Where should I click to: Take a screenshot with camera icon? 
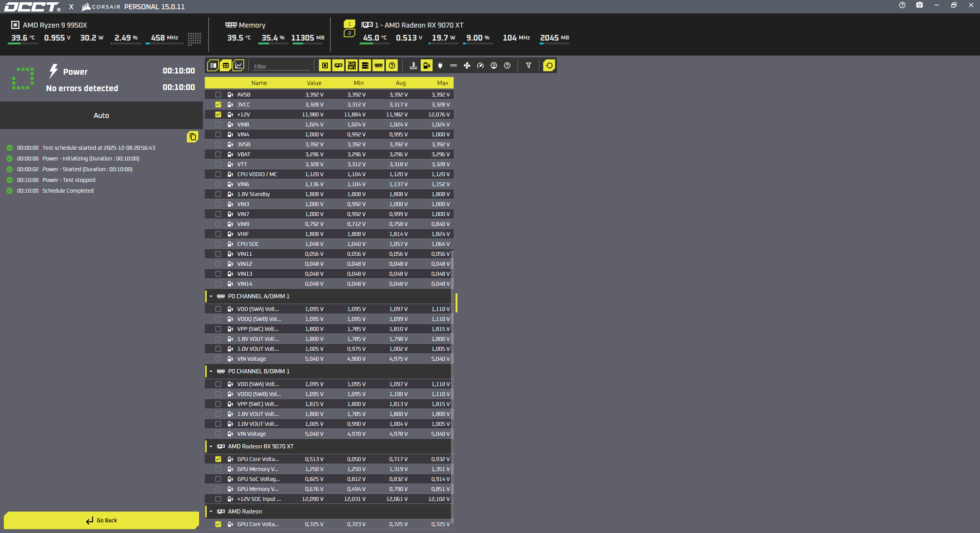coord(920,5)
